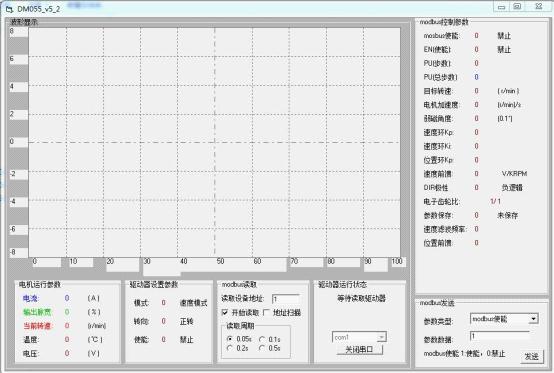554x373 pixels.
Task: Click inside the waveform chart grid
Action: pyautogui.click(x=214, y=142)
